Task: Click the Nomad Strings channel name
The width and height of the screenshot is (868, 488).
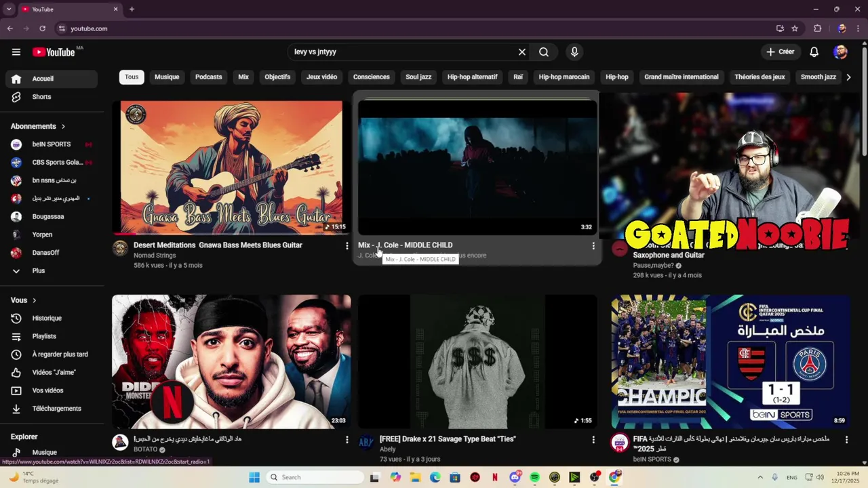Action: (x=155, y=256)
